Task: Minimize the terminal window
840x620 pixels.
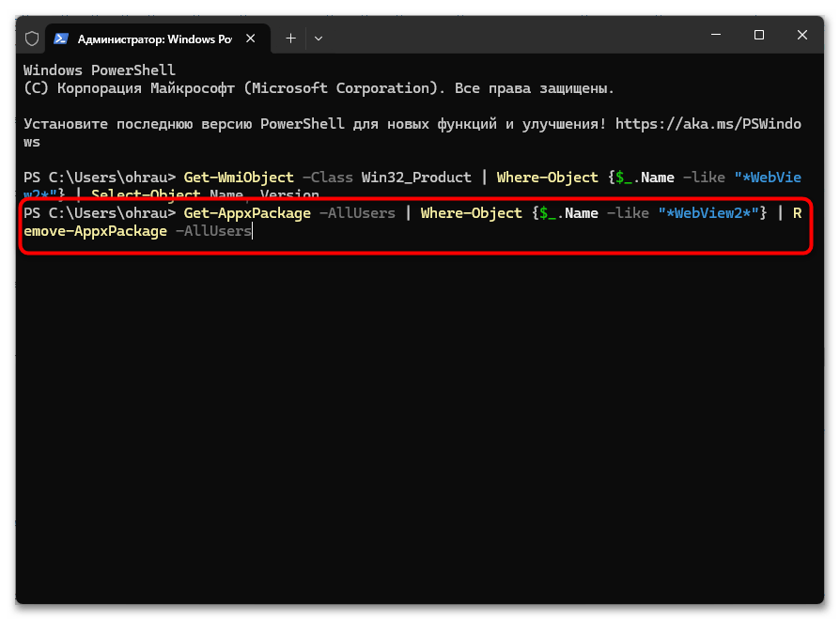Action: 716,36
